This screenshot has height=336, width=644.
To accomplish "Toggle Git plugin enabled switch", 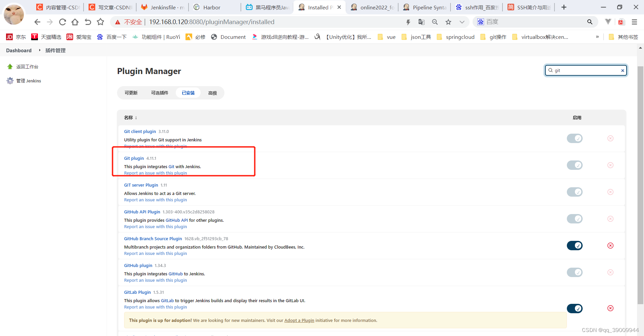I will tap(575, 165).
